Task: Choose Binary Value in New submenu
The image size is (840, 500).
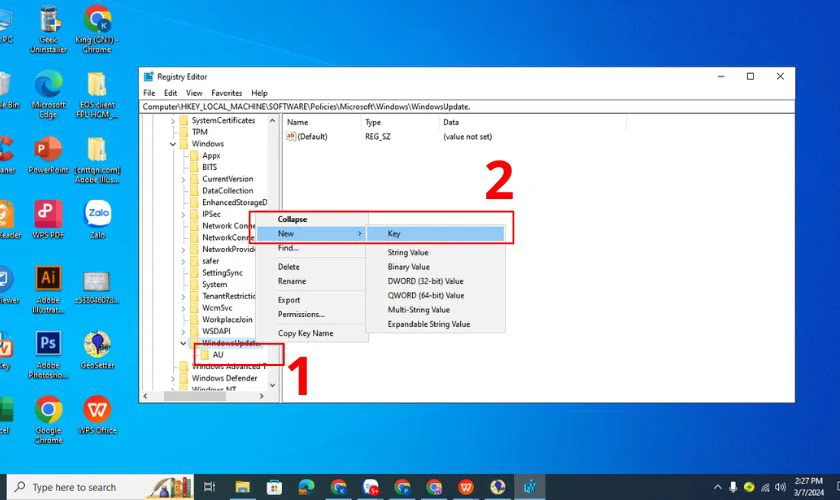Action: click(436, 267)
